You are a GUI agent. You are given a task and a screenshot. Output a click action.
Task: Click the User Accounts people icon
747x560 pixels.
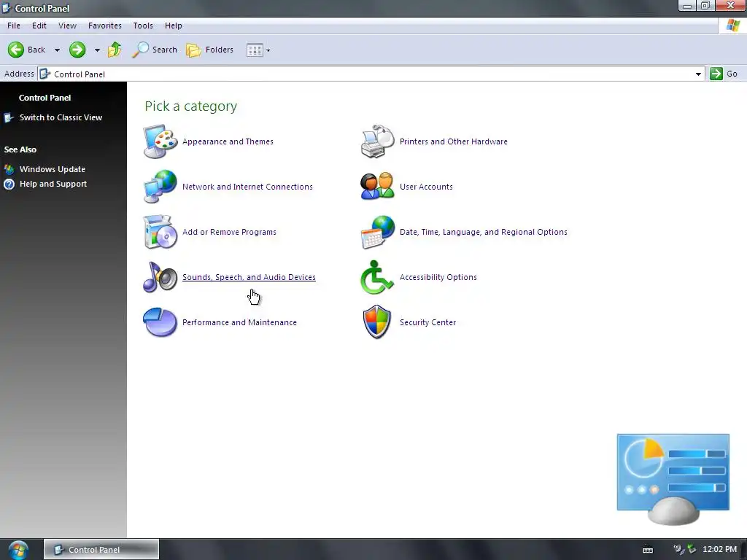pyautogui.click(x=378, y=186)
